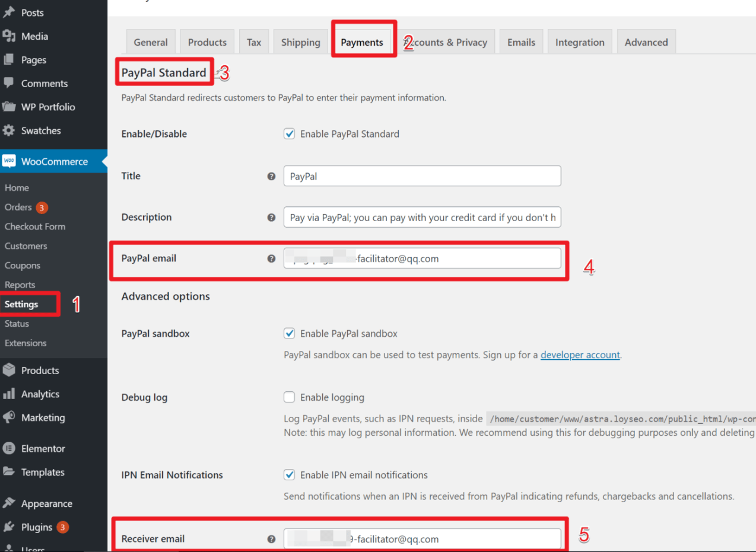The width and height of the screenshot is (756, 552).
Task: Click the Templates folder icon
Action: coord(9,472)
